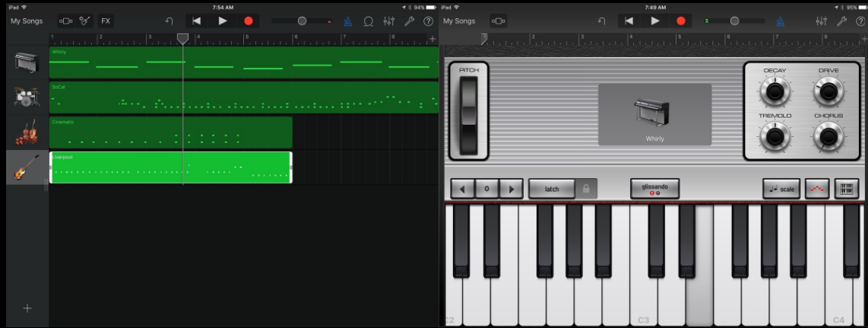Image resolution: width=868 pixels, height=328 pixels.
Task: Start recording in the keyboard window
Action: [x=681, y=21]
